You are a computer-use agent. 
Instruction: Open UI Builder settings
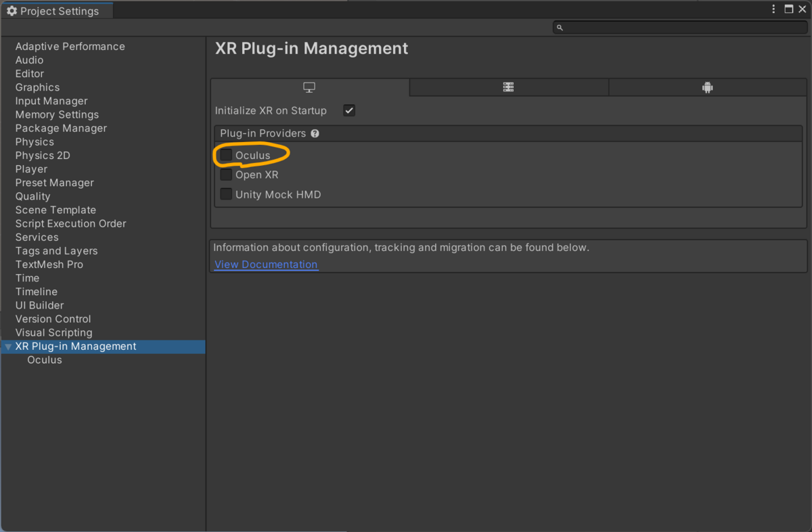[x=39, y=305]
